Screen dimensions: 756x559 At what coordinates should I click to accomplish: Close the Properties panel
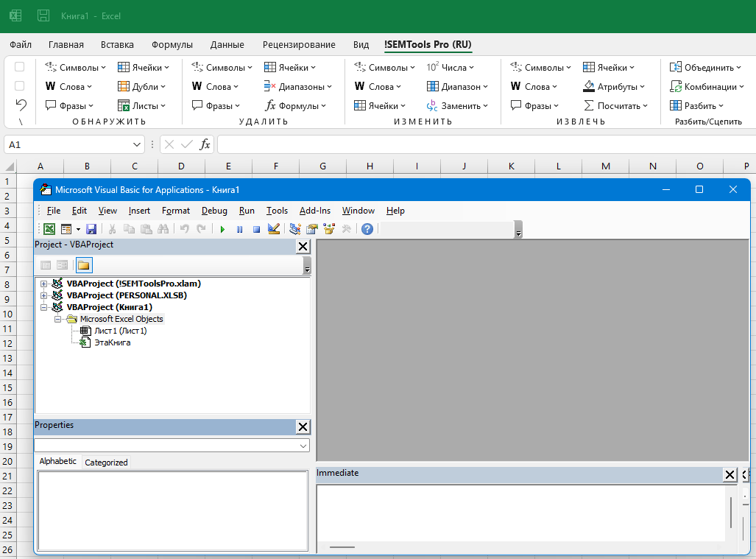point(303,427)
